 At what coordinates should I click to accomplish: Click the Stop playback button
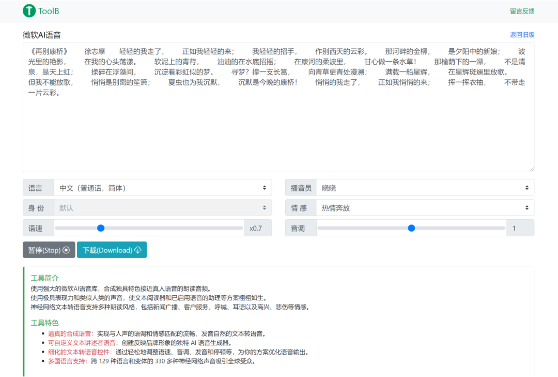tap(49, 250)
